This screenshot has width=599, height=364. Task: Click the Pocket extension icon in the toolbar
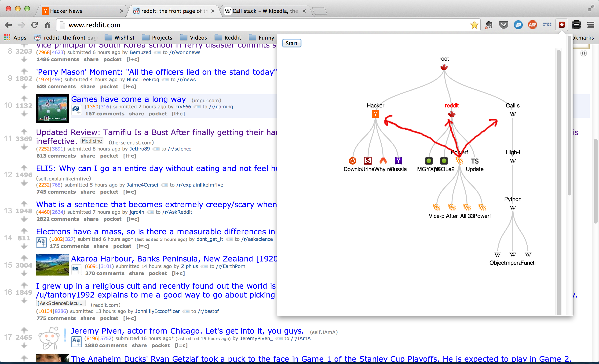coord(504,25)
